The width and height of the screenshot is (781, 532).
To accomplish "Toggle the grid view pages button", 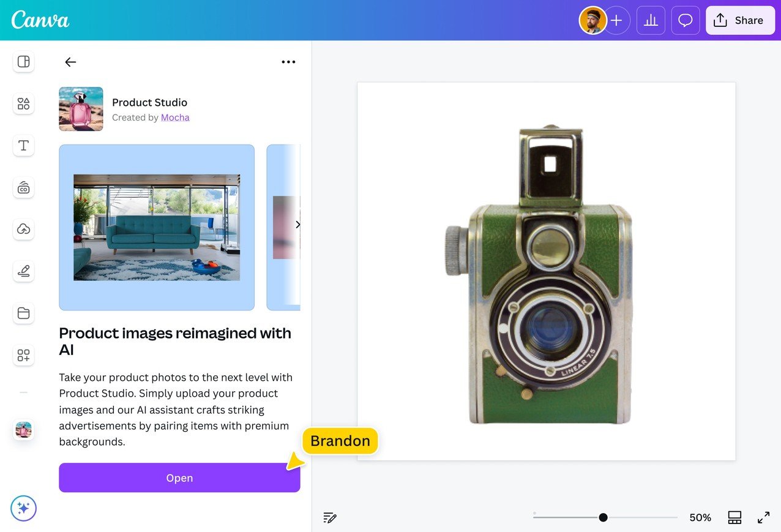I will [x=734, y=517].
